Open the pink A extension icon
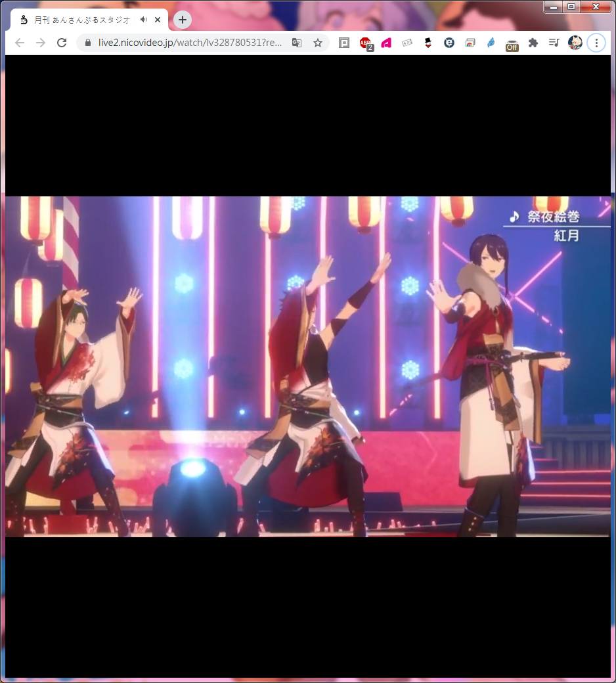This screenshot has height=683, width=616. tap(386, 43)
